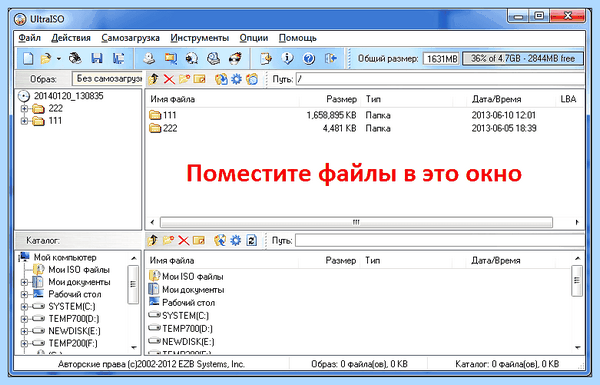
Task: Click the Add files icon in main toolbar
Action: point(266,59)
